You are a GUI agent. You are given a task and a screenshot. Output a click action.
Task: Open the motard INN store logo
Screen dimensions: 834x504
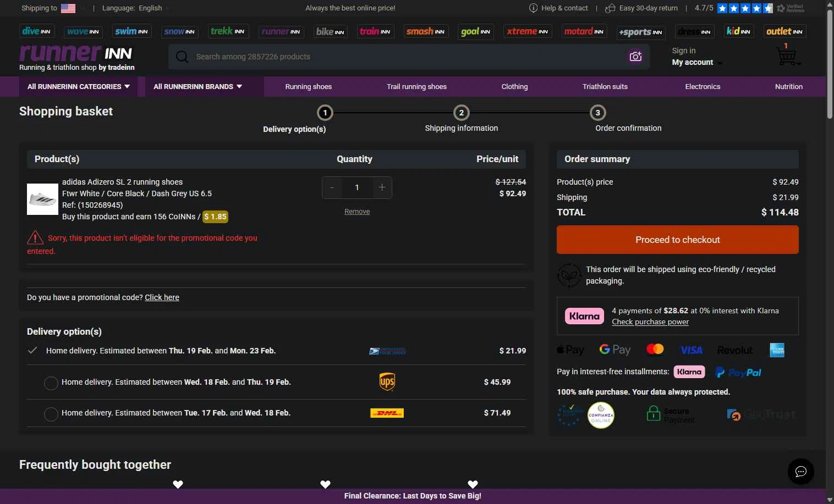coord(584,31)
